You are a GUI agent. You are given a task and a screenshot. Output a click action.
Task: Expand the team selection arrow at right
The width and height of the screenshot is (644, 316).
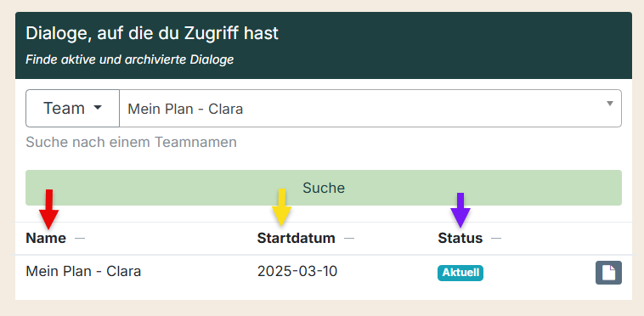[x=610, y=104]
